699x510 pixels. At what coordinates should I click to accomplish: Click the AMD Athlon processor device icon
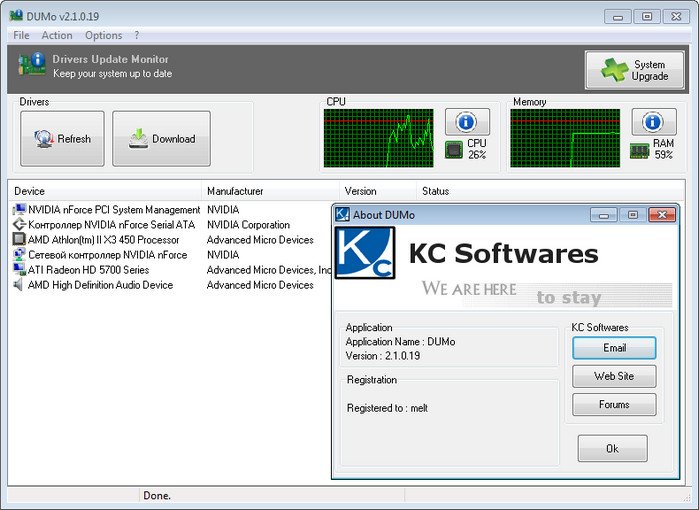[19, 239]
